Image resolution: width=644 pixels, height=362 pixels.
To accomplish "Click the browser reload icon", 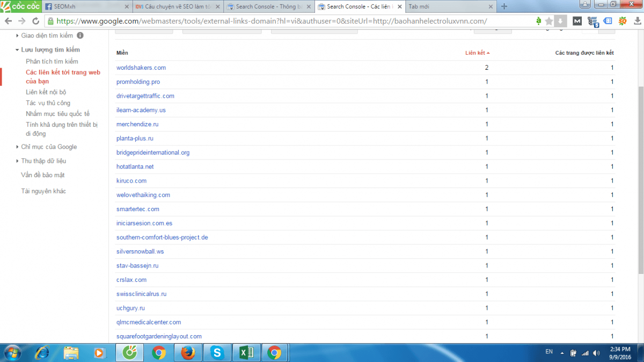I will click(35, 21).
